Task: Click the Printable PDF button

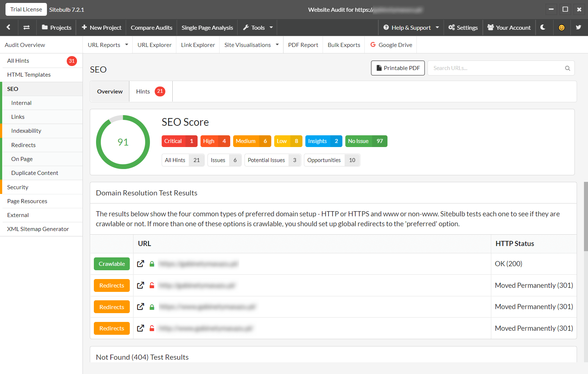Action: pos(398,68)
